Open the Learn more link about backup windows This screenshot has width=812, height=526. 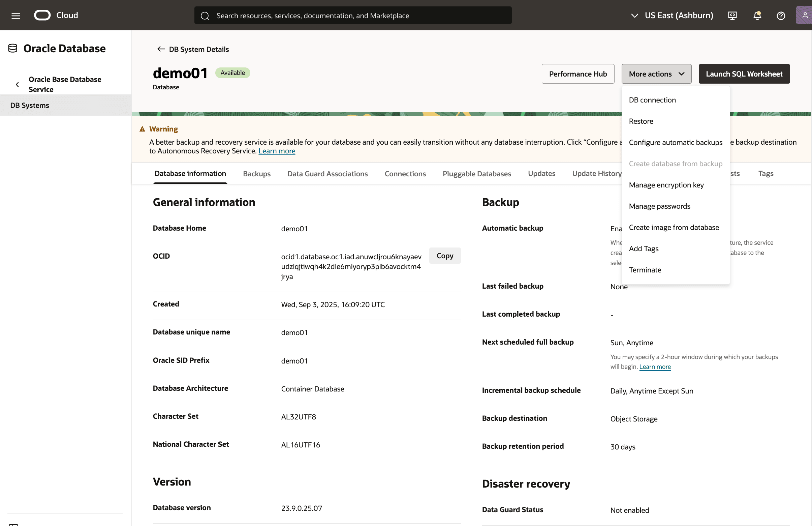click(655, 367)
